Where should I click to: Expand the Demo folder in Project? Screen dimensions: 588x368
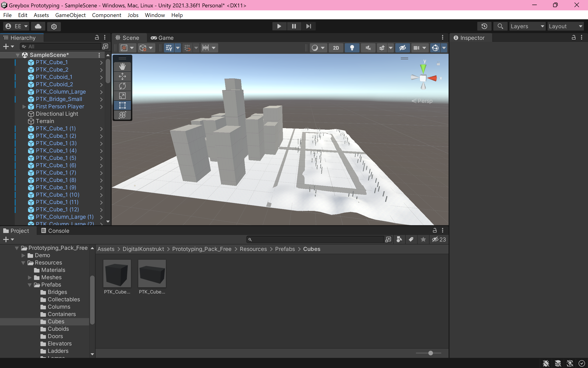coord(23,255)
